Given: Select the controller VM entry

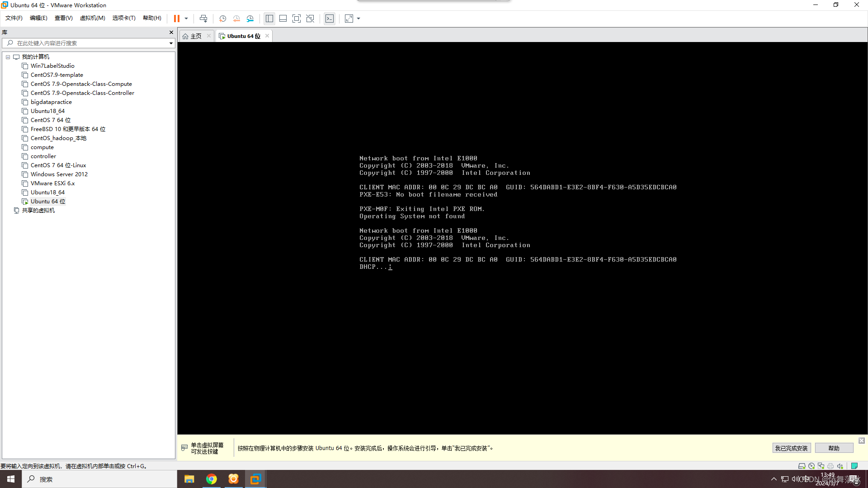Looking at the screenshot, I should [x=43, y=156].
